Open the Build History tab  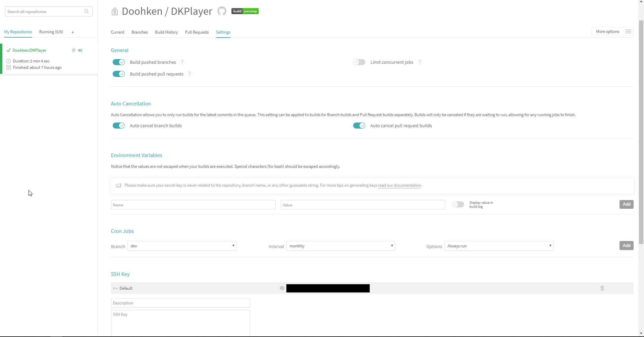tap(166, 32)
